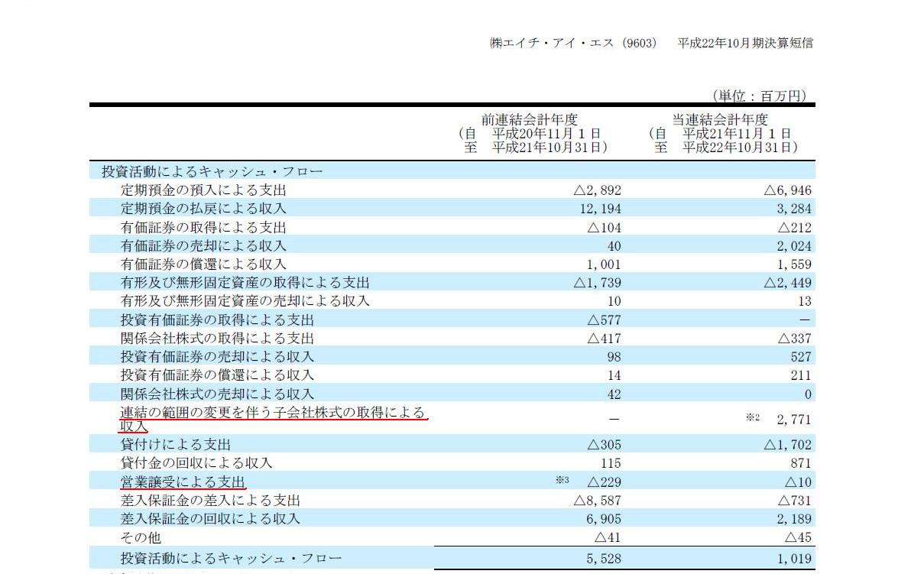The height and width of the screenshot is (574, 924).
Task: Select the value 2,771
Action: coord(793,420)
